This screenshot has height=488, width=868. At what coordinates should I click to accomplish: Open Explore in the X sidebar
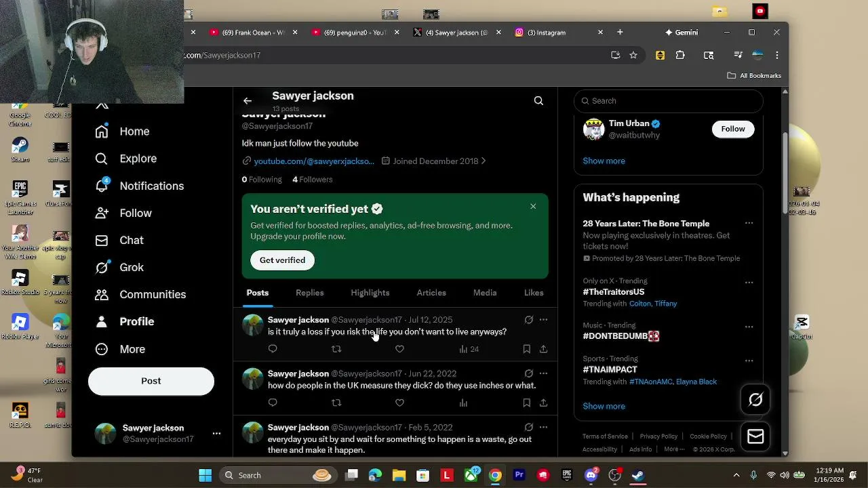126,159
